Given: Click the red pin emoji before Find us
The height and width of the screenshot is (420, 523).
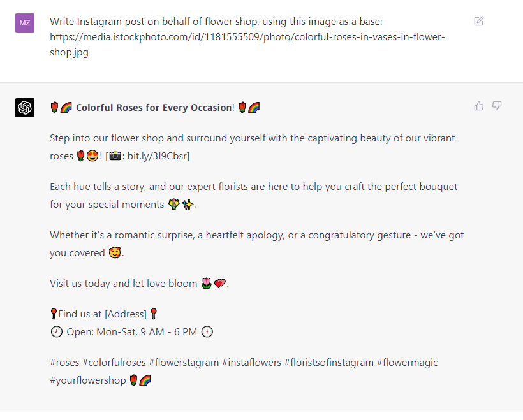Looking at the screenshot, I should click(x=54, y=314).
